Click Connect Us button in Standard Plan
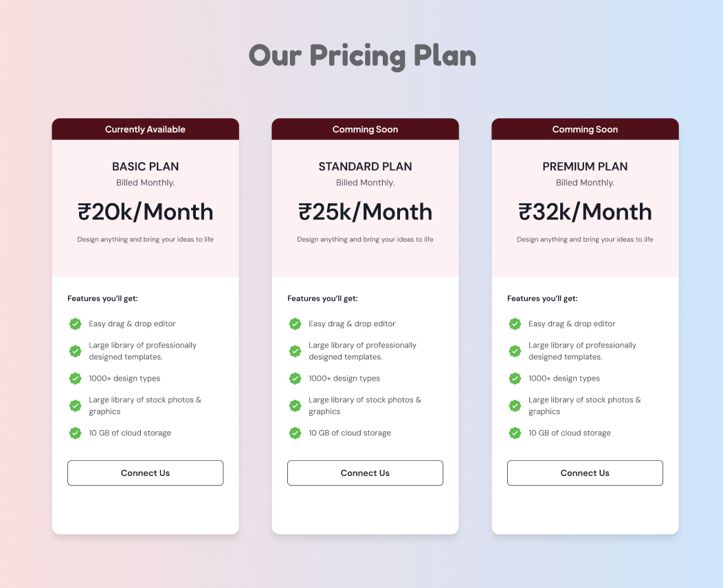Image resolution: width=723 pixels, height=588 pixels. [365, 473]
